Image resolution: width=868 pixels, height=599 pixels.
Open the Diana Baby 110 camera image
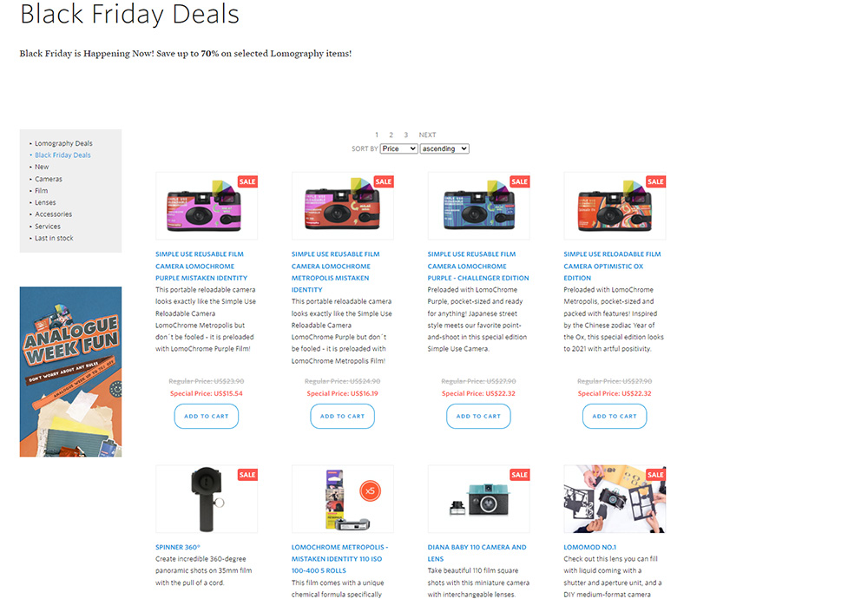478,499
